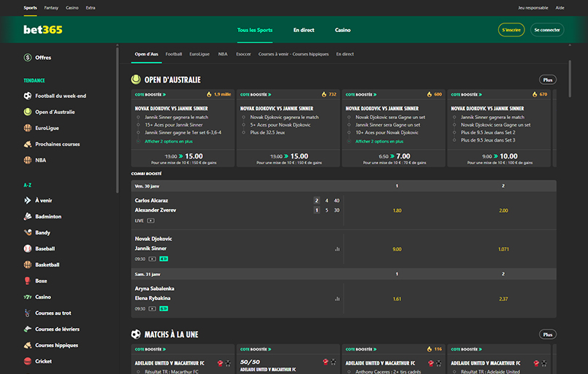Open Courses à venir - Courses hippiques tab

click(293, 54)
